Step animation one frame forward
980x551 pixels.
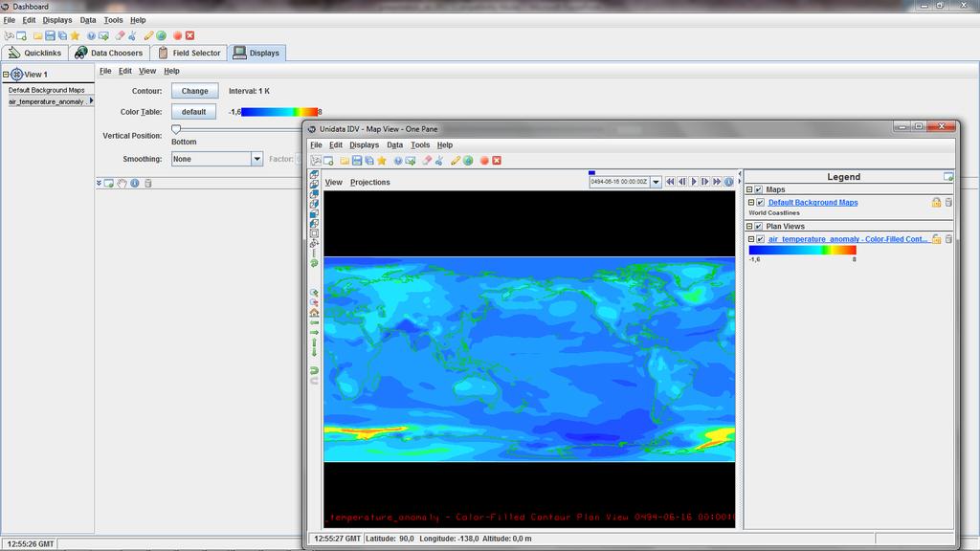tap(705, 182)
